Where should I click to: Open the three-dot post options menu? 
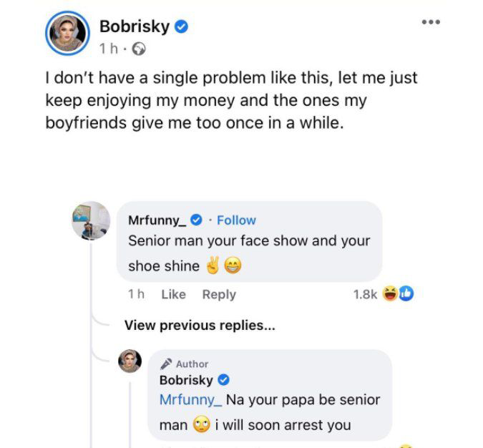click(431, 22)
